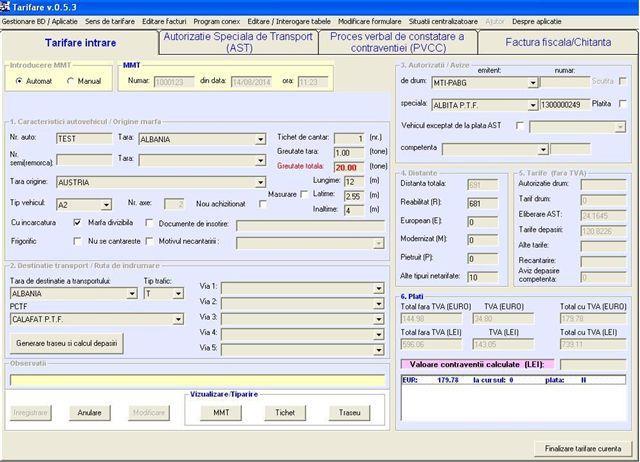
Task: Check the Marfa divizibila checkbox
Action: (149, 222)
